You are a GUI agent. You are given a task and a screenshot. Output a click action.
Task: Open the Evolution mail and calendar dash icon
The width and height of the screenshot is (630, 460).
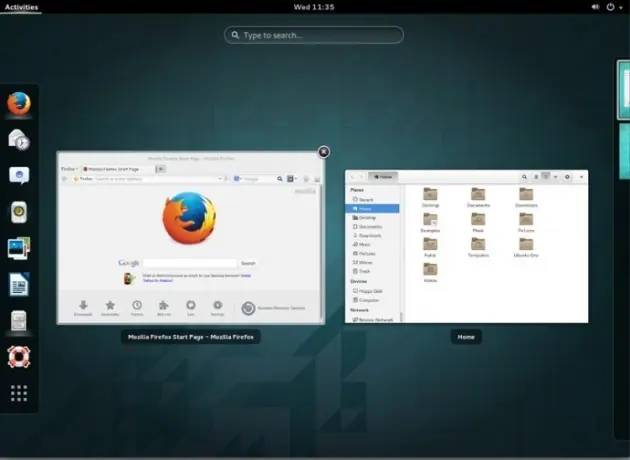pyautogui.click(x=18, y=139)
